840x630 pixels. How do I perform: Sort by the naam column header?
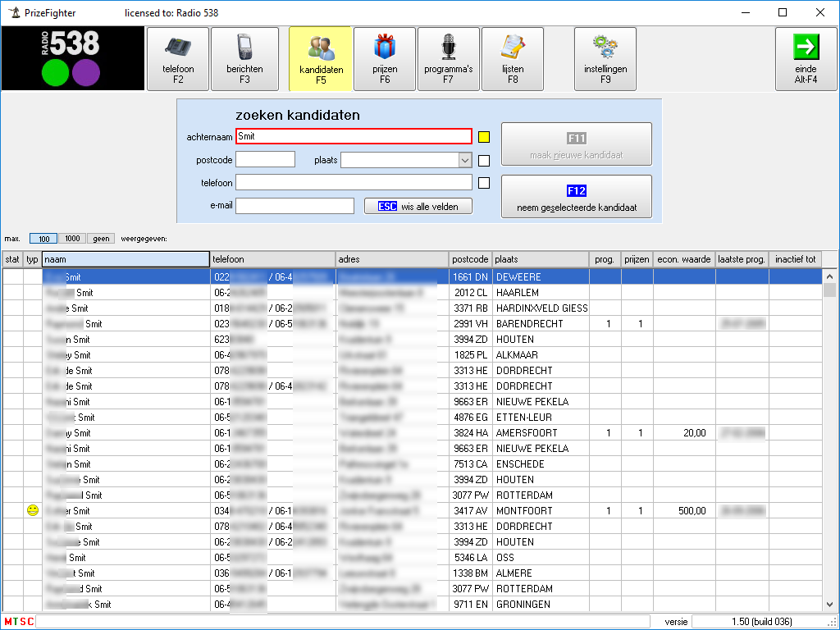click(x=126, y=259)
